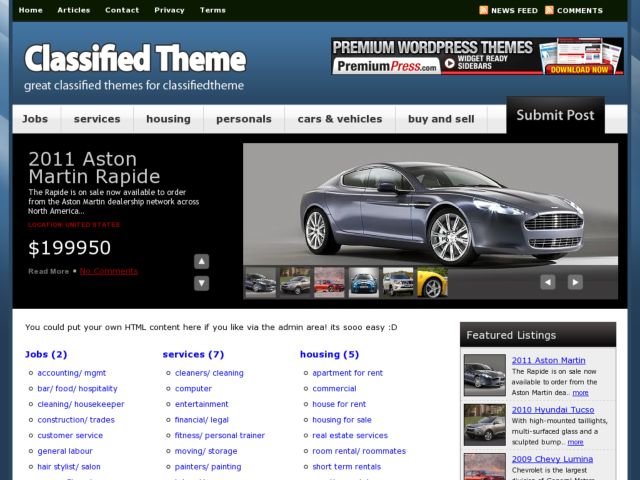
Task: Open the Home menu item
Action: (31, 10)
